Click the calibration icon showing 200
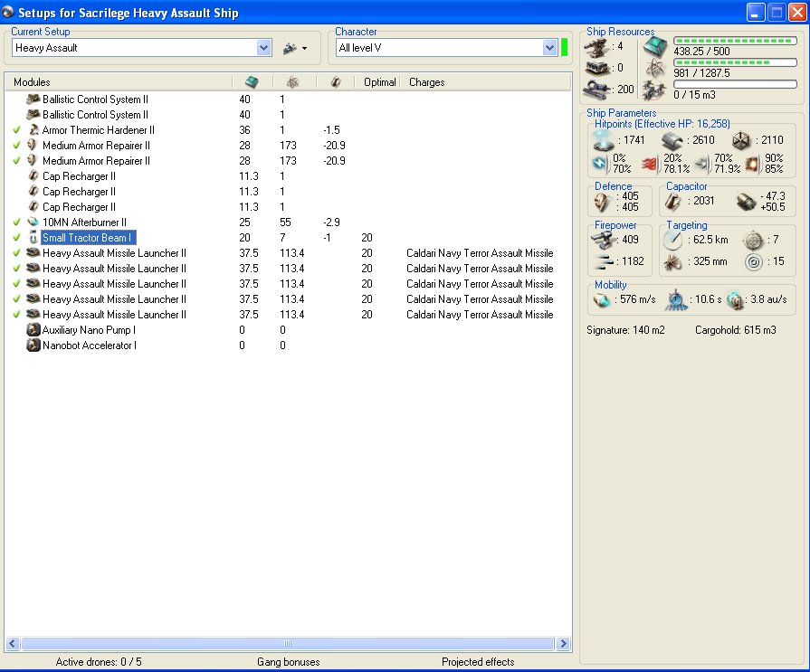 596,90
